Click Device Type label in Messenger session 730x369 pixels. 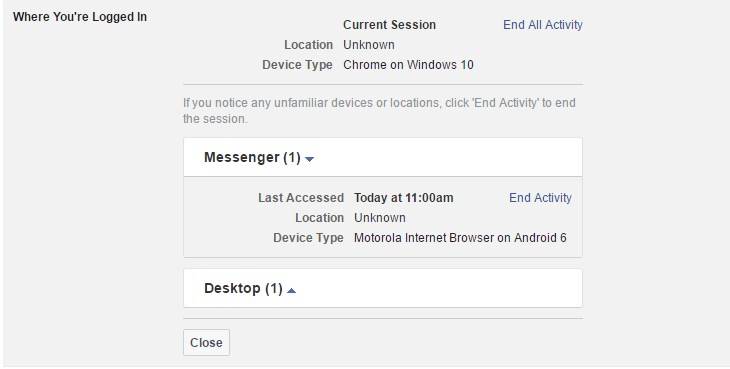308,238
